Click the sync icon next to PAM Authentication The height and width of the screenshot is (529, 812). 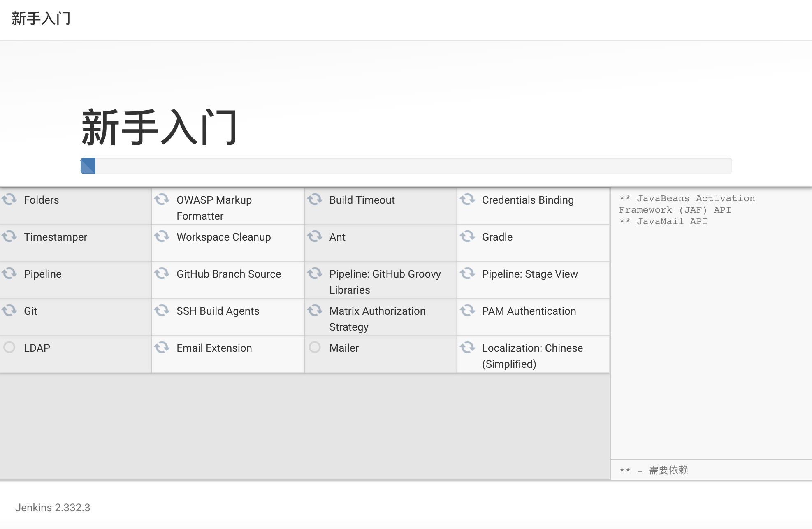click(x=467, y=311)
